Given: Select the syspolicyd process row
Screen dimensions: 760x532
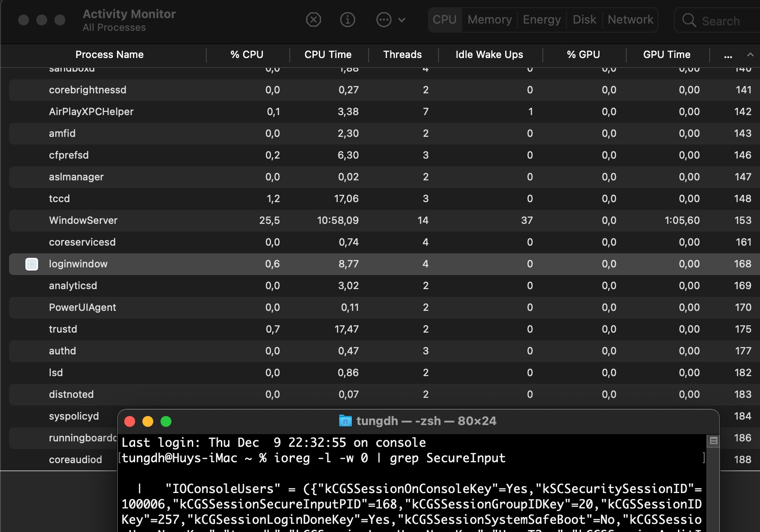Looking at the screenshot, I should click(73, 416).
